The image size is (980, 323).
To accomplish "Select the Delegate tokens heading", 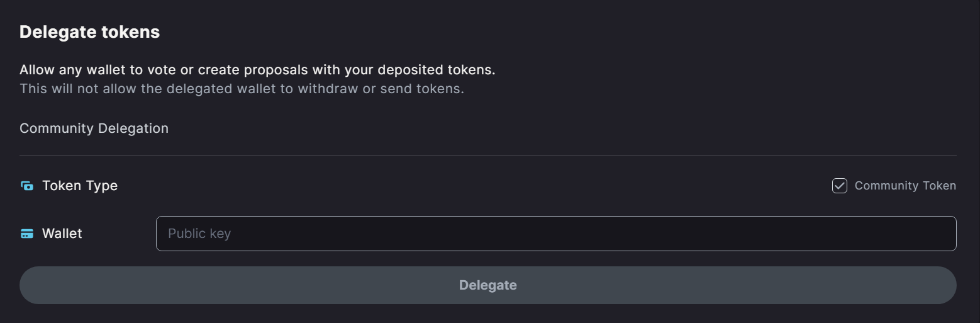I will [x=90, y=31].
